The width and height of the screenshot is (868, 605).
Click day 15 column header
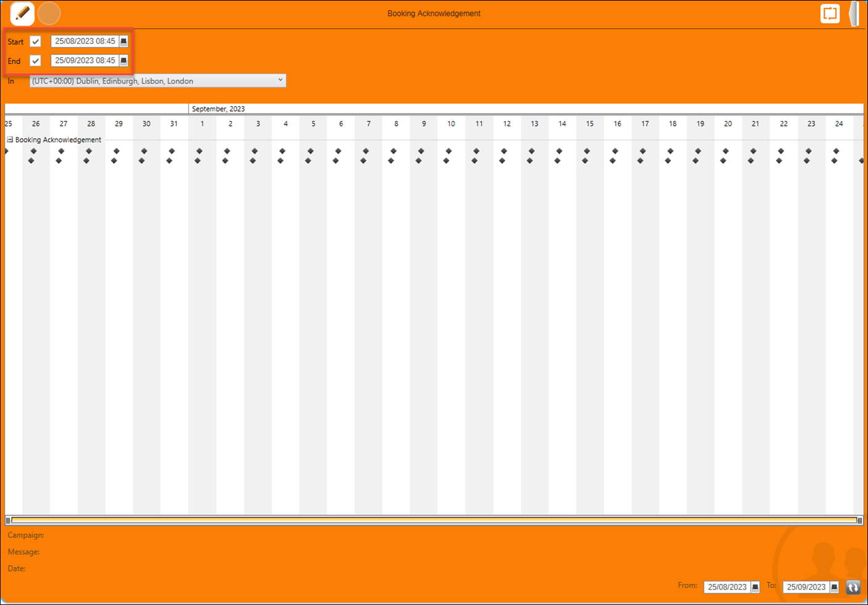click(590, 124)
